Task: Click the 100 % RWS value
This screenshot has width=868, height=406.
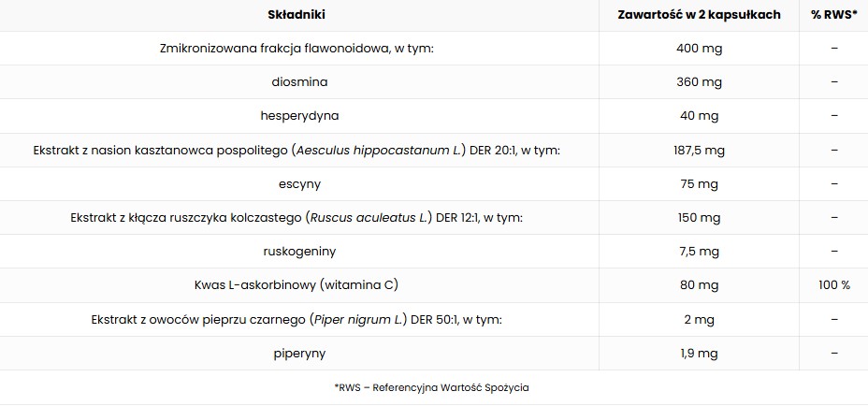Action: click(834, 285)
